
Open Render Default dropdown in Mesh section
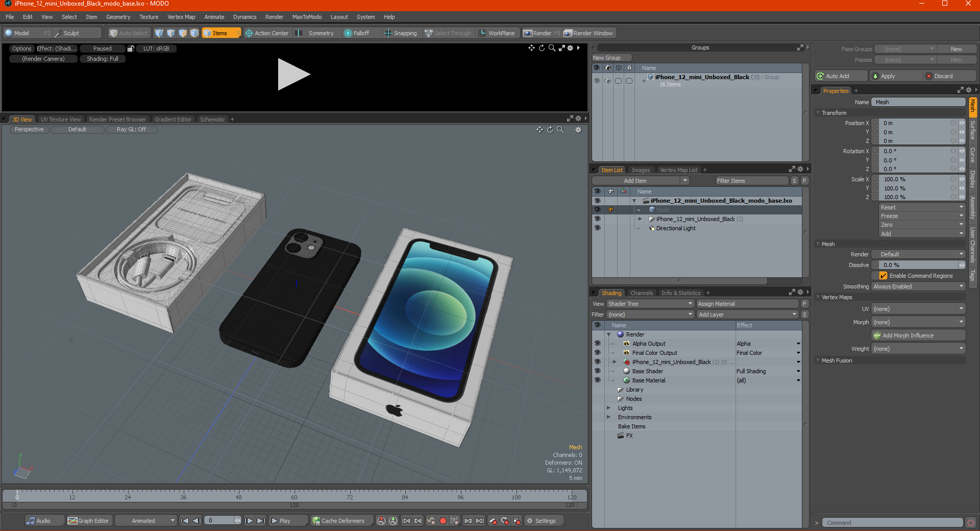[x=922, y=254]
